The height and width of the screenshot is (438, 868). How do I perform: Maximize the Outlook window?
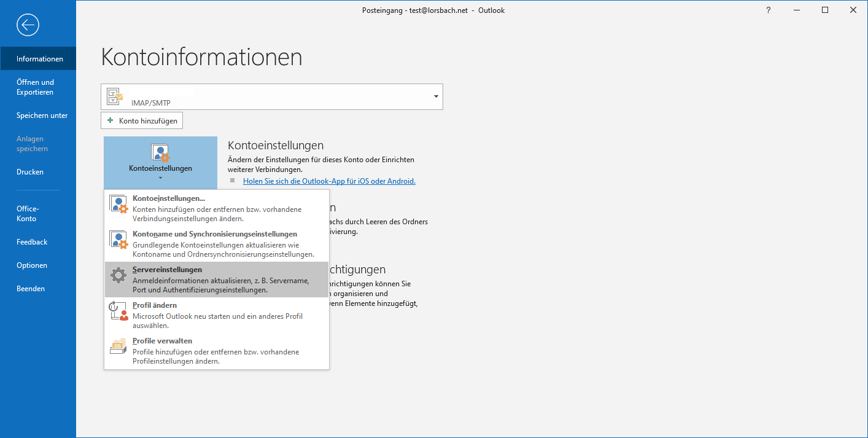click(x=825, y=10)
